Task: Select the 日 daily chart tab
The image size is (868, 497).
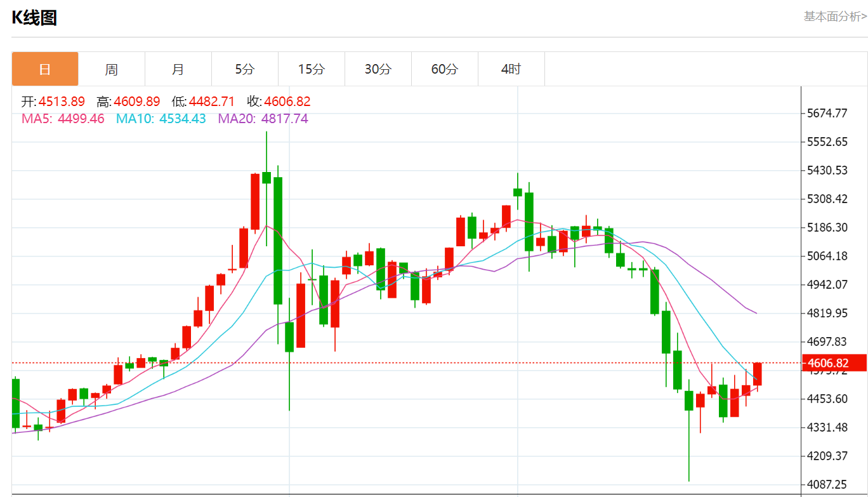Action: 45,69
